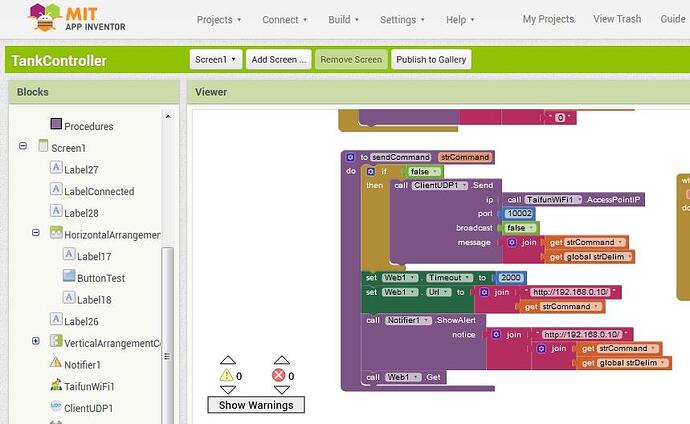Click the ButtonTest button icon
This screenshot has height=424, width=690.
69,276
